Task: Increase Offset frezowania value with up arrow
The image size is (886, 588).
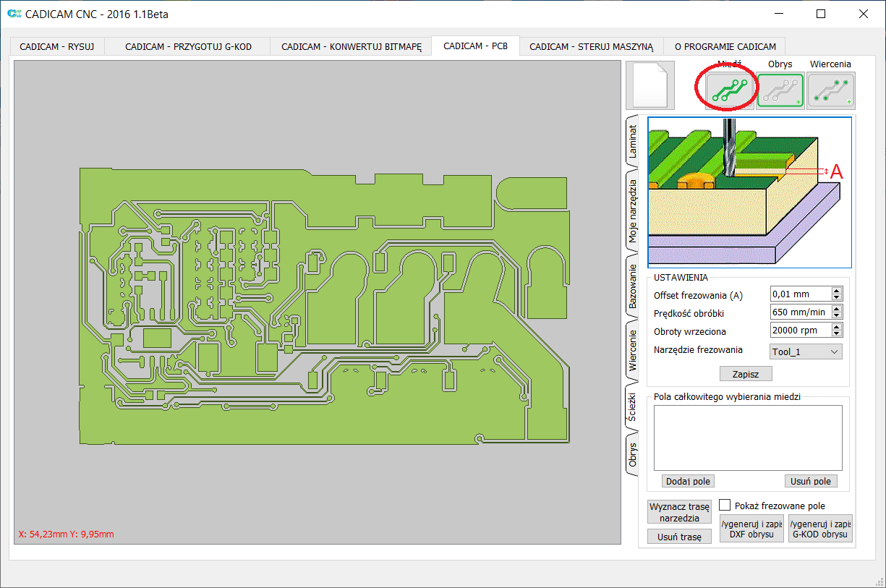Action: click(x=837, y=291)
